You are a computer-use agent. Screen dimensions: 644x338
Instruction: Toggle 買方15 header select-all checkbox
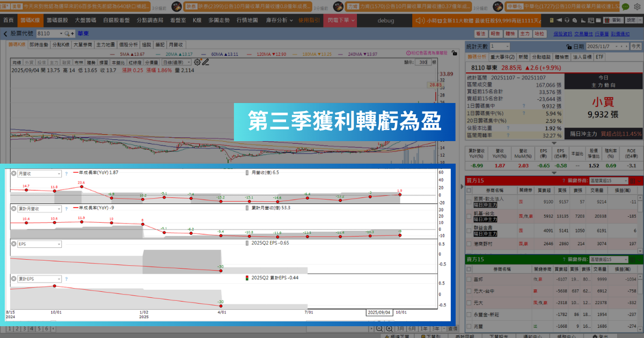pyautogui.click(x=469, y=190)
